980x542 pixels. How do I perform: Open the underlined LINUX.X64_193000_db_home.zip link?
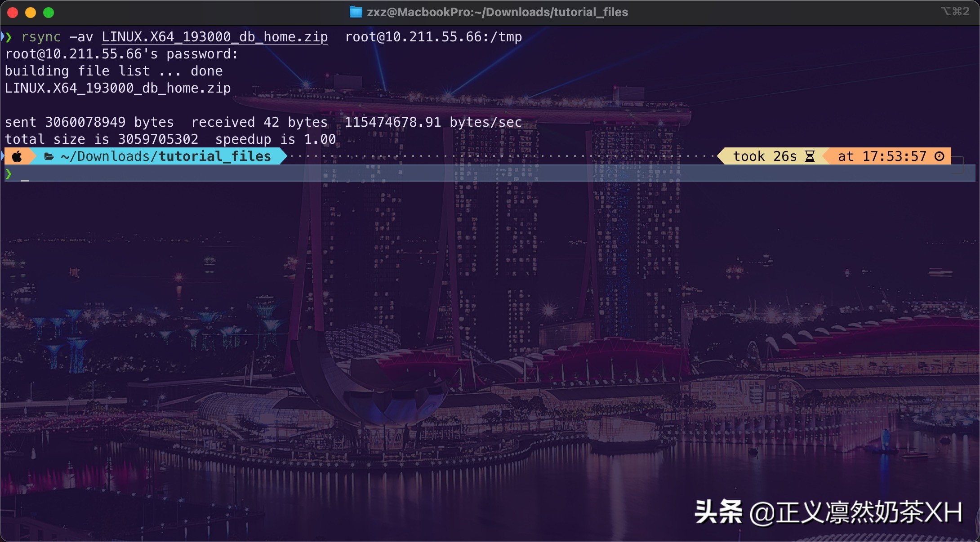tap(214, 37)
